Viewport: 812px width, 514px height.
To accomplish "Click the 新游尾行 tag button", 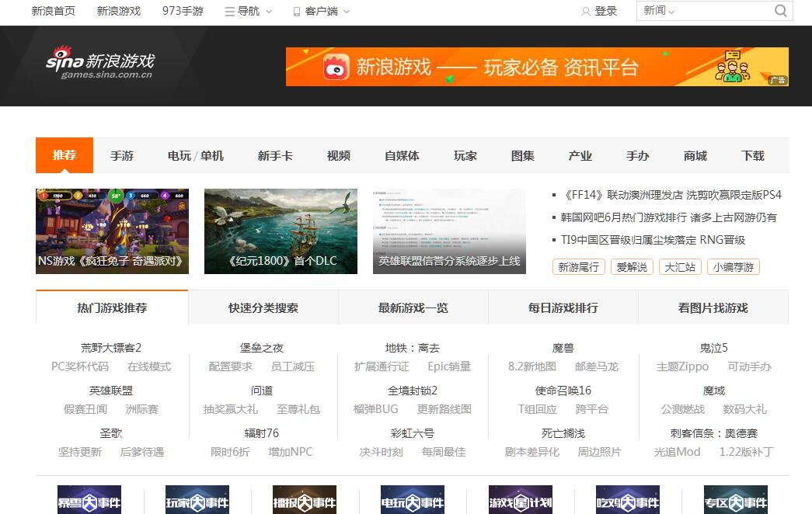I will [579, 267].
